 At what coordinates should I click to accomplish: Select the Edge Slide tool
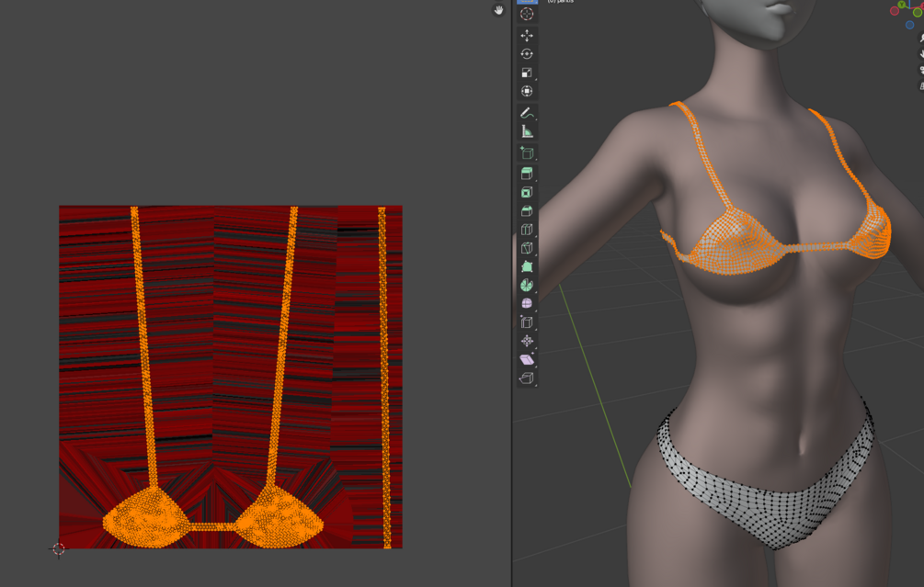(x=527, y=322)
